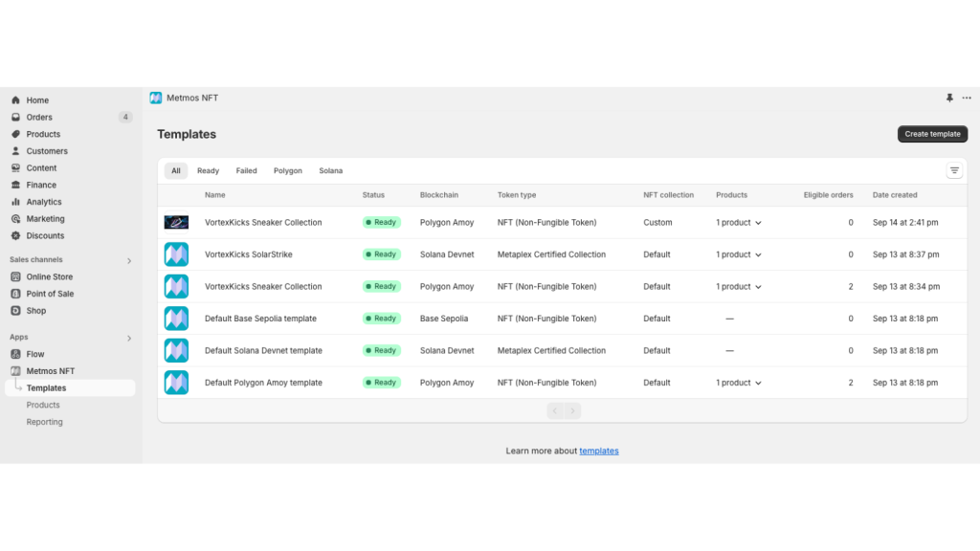The height and width of the screenshot is (551, 980).
Task: Open Point of Sale channel
Action: click(50, 294)
